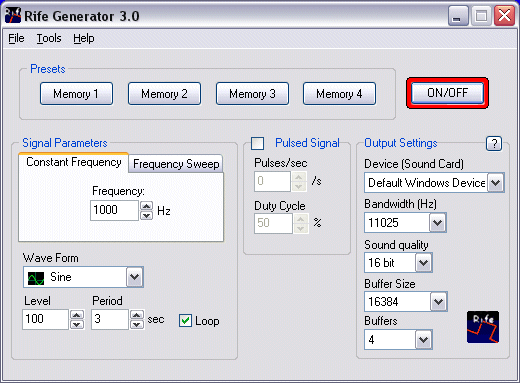Click the sine wave icon in Wave Form
Screen dimensions: 520x383
[x=36, y=277]
